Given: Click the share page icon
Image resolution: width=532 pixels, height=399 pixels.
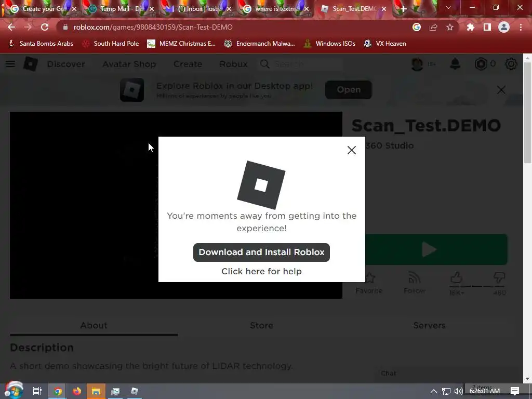Looking at the screenshot, I should 433,27.
